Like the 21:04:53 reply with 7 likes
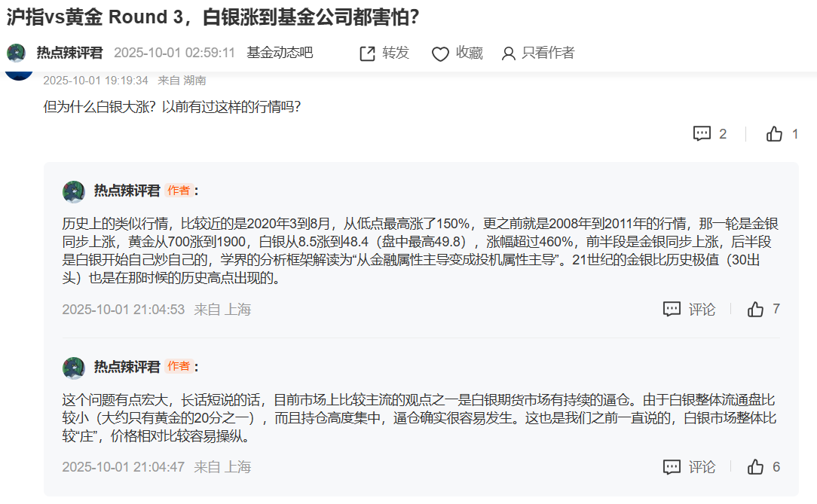 click(755, 310)
